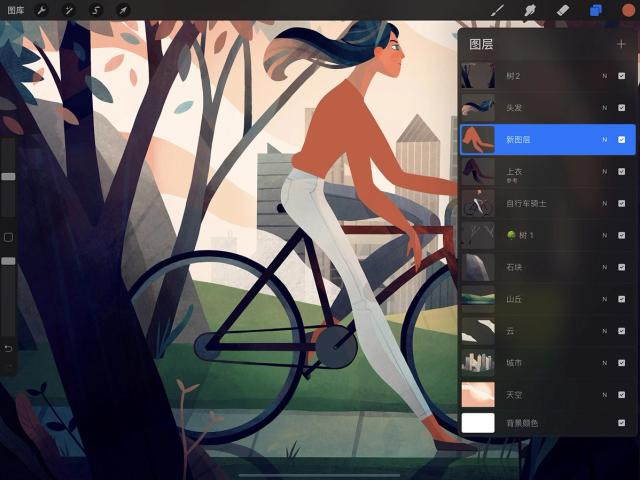Activate the Transform arrow tool
Image resolution: width=640 pixels, height=480 pixels.
123,10
